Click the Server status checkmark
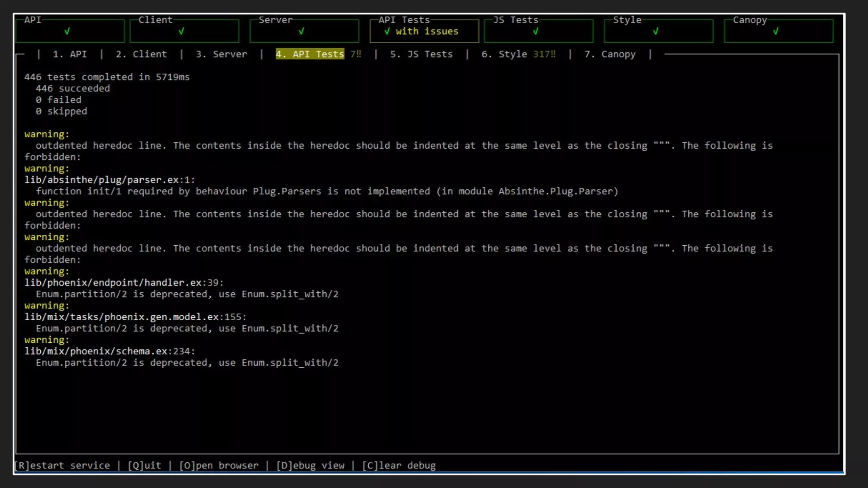Image resolution: width=868 pixels, height=488 pixels. tap(301, 31)
